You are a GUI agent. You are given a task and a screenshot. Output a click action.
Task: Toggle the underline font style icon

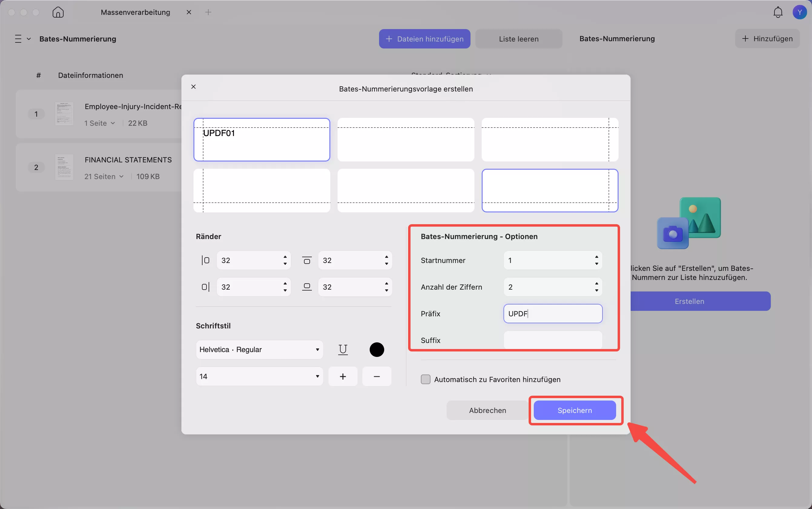(x=343, y=349)
